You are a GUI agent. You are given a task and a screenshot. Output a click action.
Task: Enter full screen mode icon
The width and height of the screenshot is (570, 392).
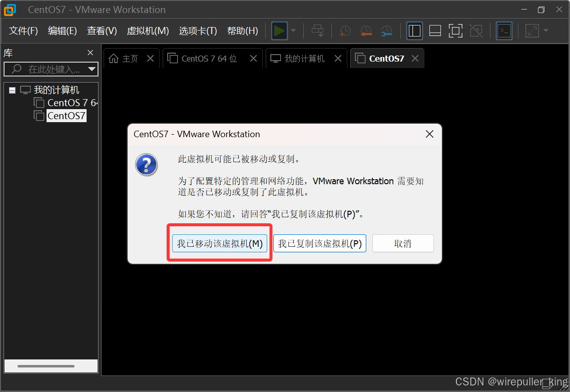[x=455, y=31]
